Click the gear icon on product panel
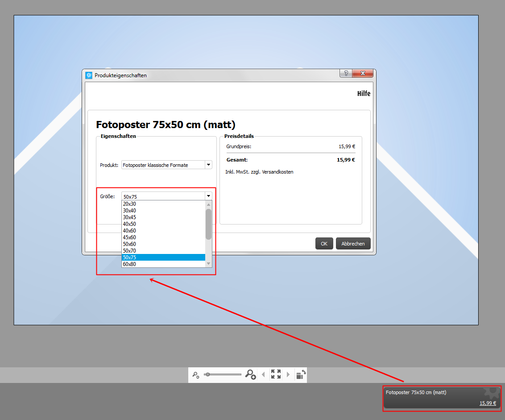Viewport: 505px width, 420px height. click(x=492, y=393)
